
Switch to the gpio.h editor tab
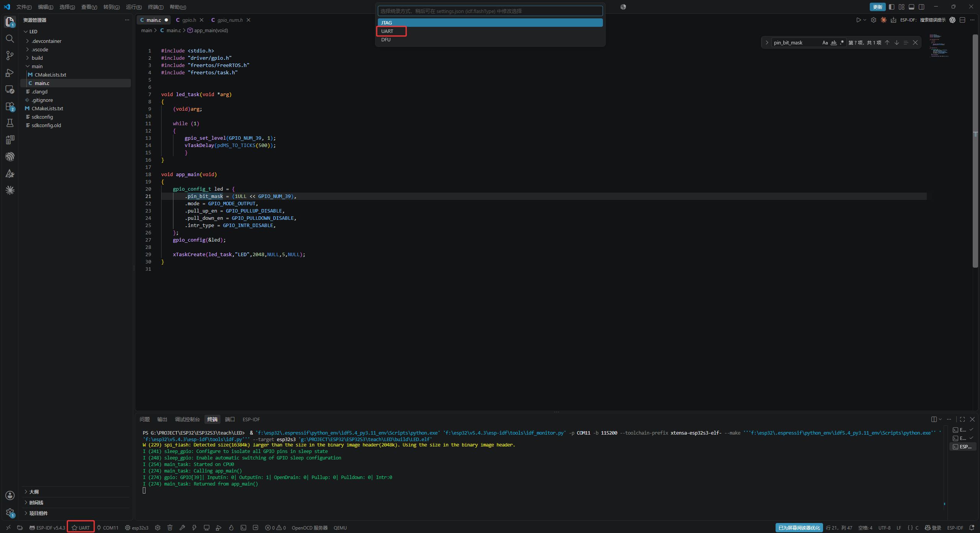point(189,20)
